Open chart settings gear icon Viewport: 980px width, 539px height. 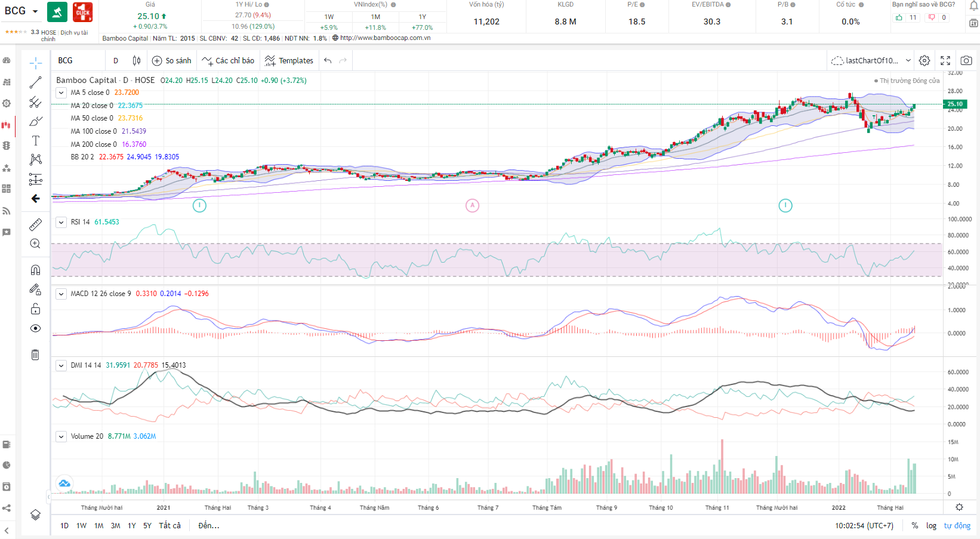[924, 60]
